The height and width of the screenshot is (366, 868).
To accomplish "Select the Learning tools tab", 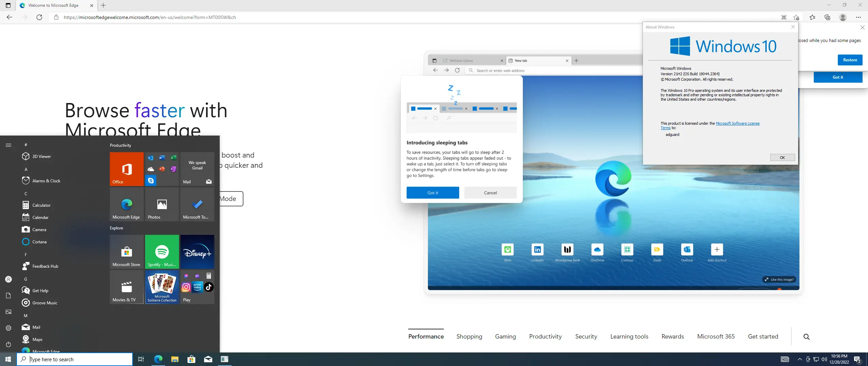I will tap(629, 337).
